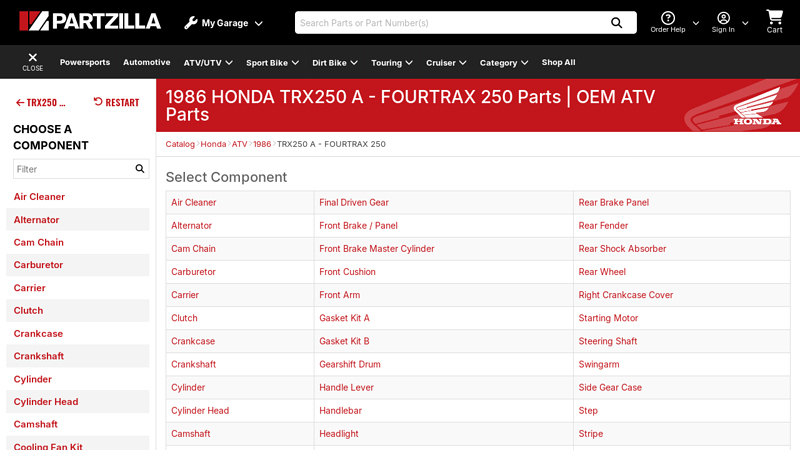Click the RESTART button
The height and width of the screenshot is (450, 800).
116,102
